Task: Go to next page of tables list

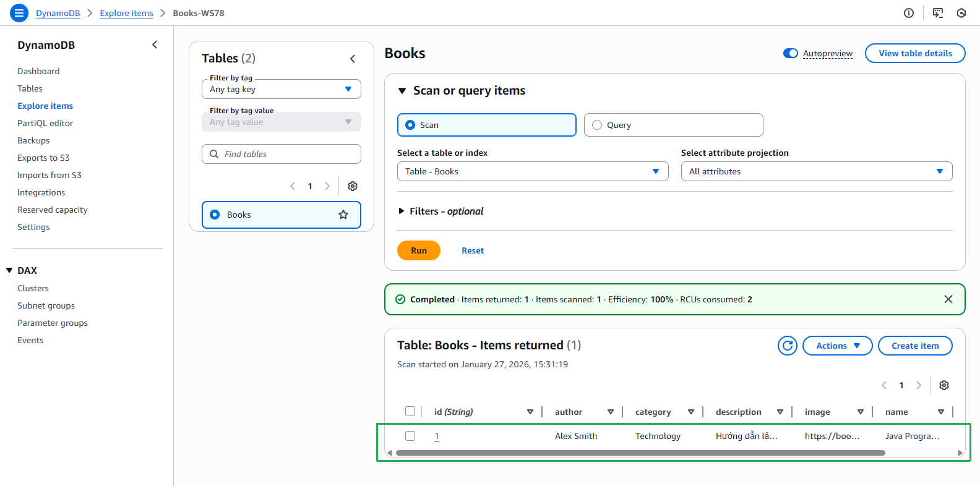Action: [327, 186]
